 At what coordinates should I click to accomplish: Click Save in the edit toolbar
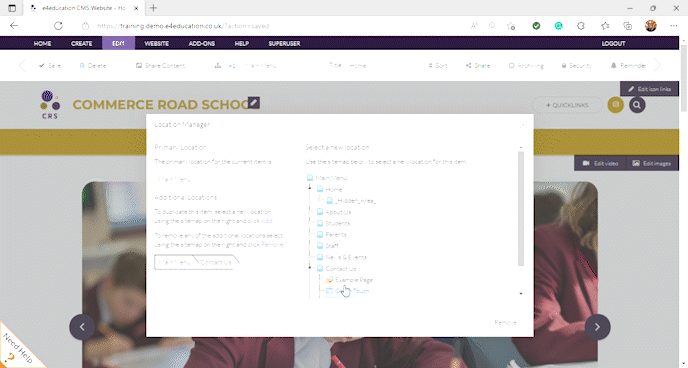tap(50, 65)
